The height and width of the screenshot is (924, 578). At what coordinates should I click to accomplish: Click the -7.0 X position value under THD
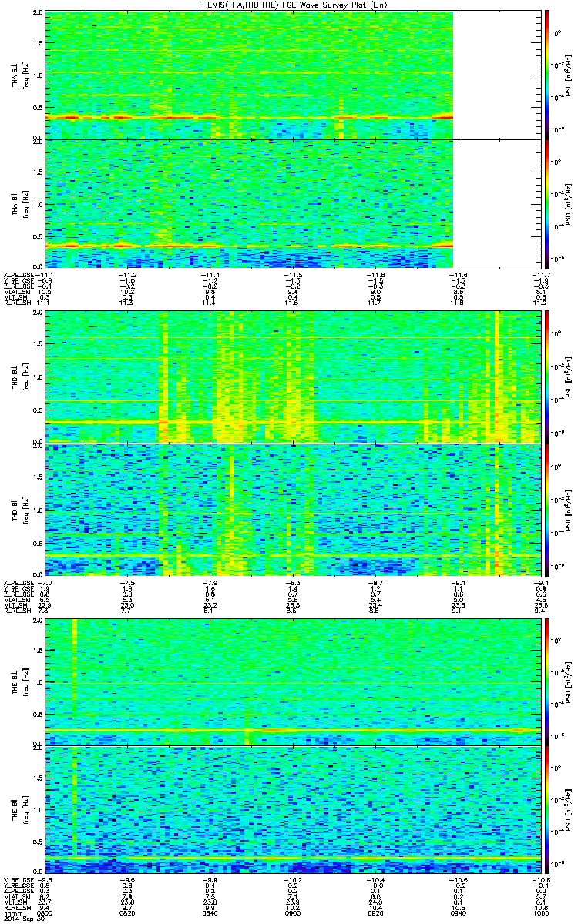[x=45, y=581]
